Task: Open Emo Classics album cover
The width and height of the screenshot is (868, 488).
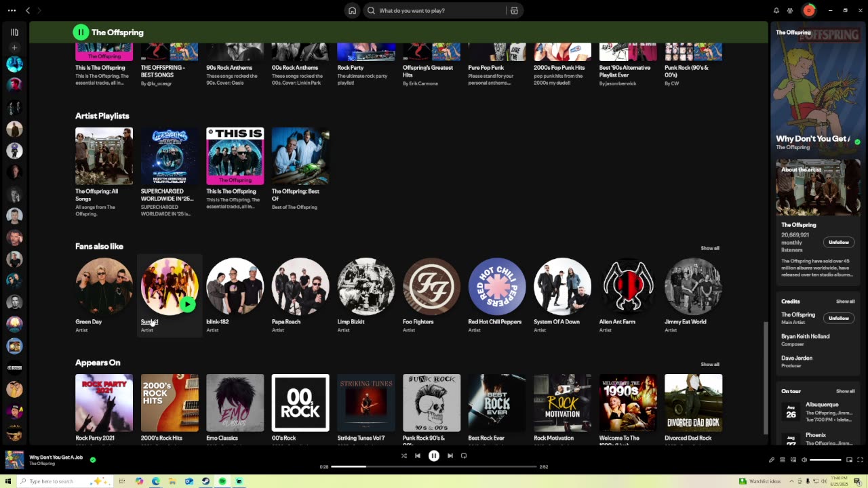Action: tap(235, 403)
